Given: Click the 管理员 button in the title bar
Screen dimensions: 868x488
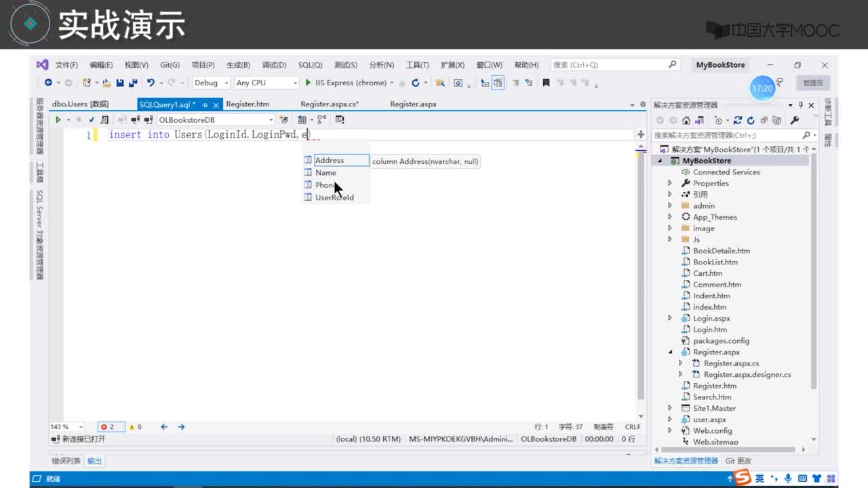Looking at the screenshot, I should coord(813,83).
